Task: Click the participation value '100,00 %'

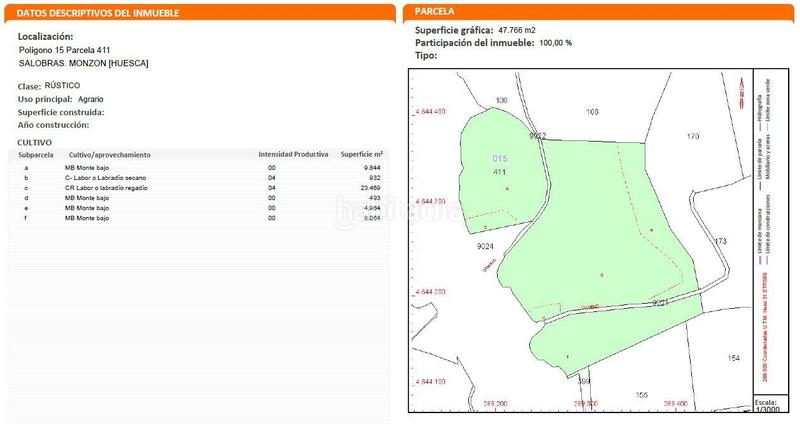Action: (556, 43)
